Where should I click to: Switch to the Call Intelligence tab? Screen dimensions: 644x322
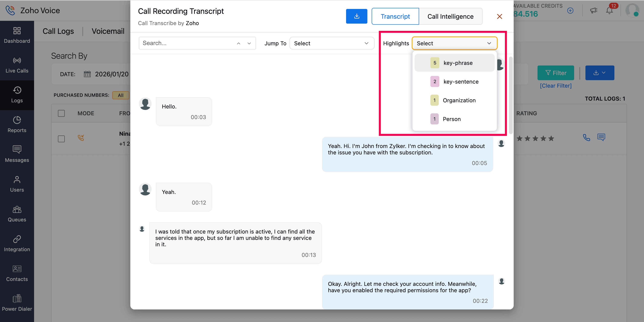450,16
